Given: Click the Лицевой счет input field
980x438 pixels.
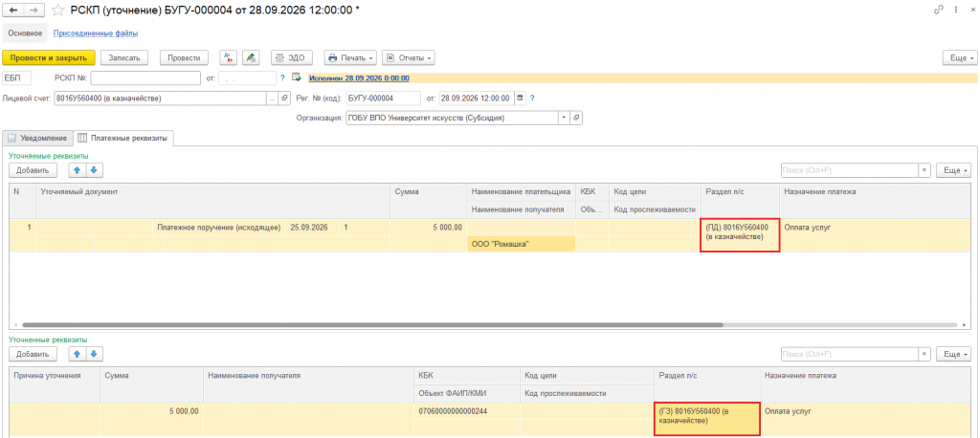Looking at the screenshot, I should pos(160,99).
